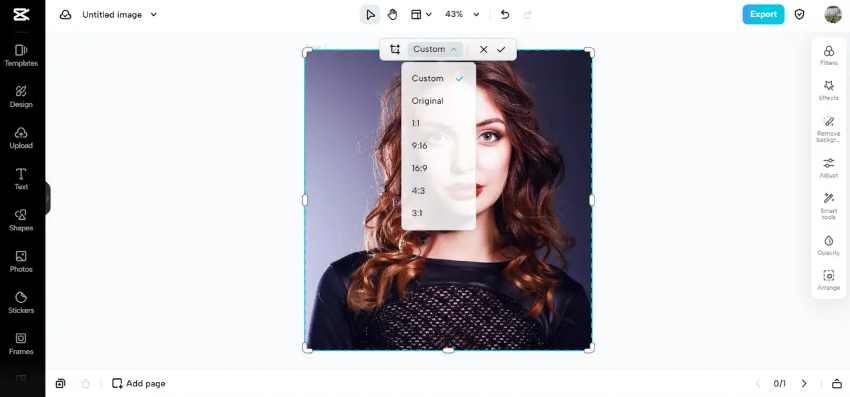Image resolution: width=850 pixels, height=397 pixels.
Task: Open the Frames panel
Action: click(21, 344)
